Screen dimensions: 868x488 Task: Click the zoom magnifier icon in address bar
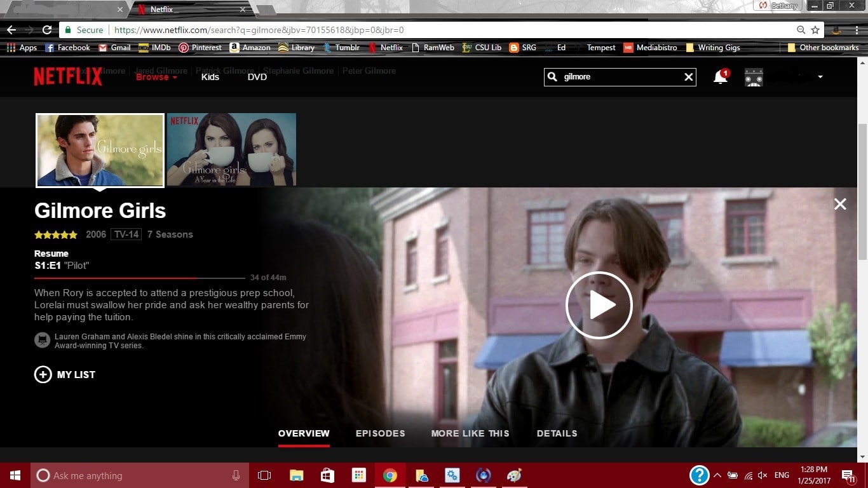[801, 30]
